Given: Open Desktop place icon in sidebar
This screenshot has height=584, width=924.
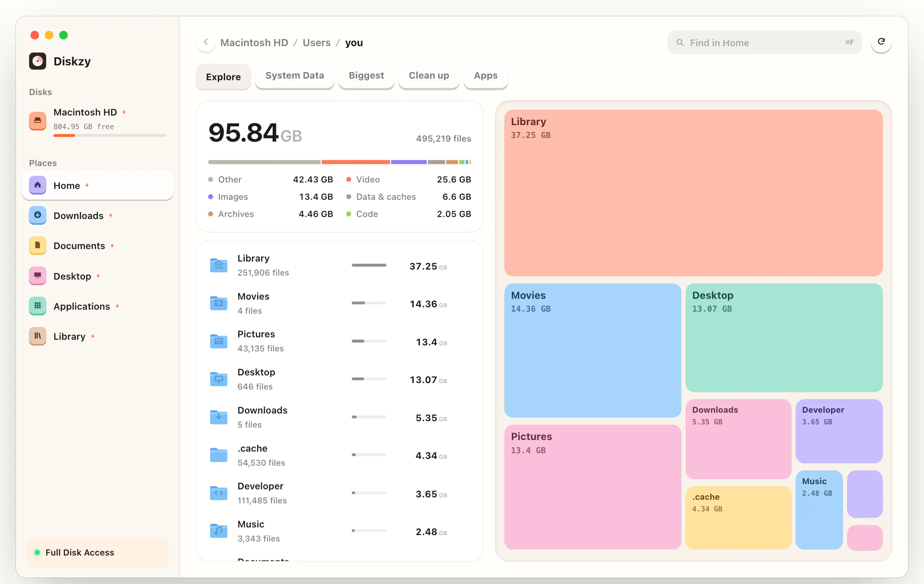Looking at the screenshot, I should 38,276.
